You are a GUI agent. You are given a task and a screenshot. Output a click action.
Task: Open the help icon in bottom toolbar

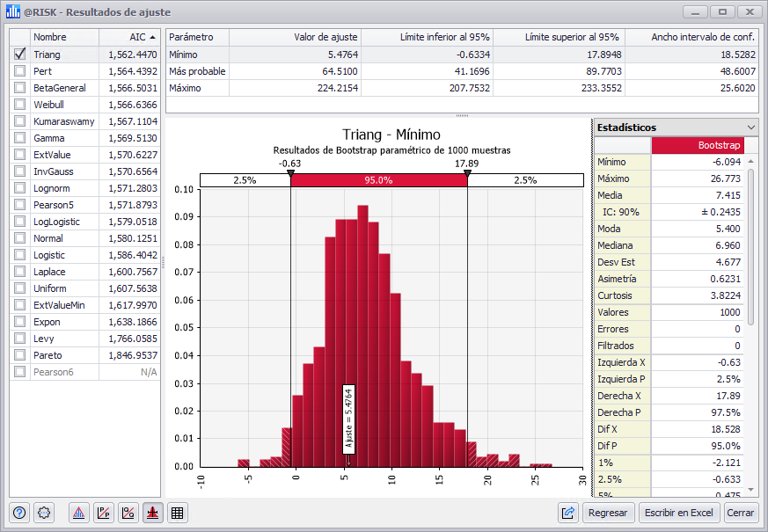(x=20, y=513)
